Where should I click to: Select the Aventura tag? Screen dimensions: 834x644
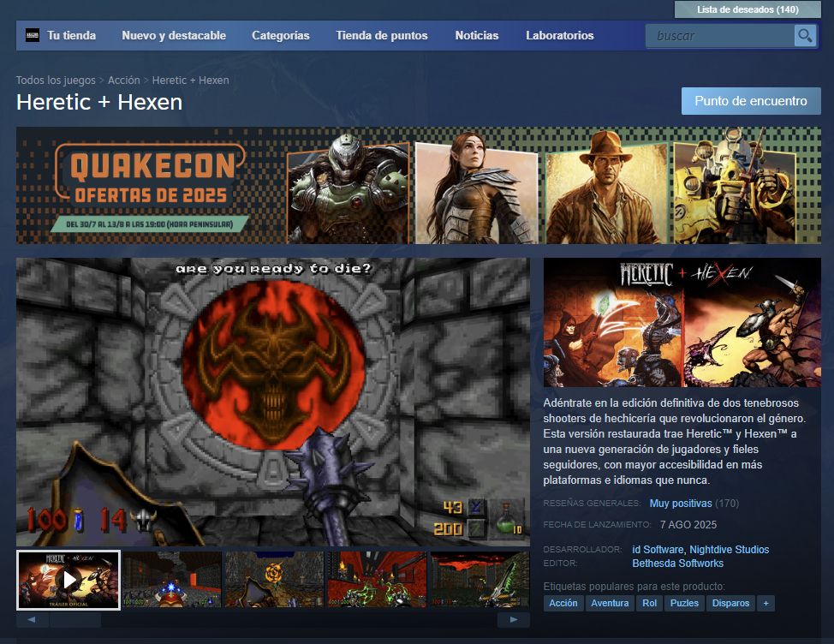[610, 603]
